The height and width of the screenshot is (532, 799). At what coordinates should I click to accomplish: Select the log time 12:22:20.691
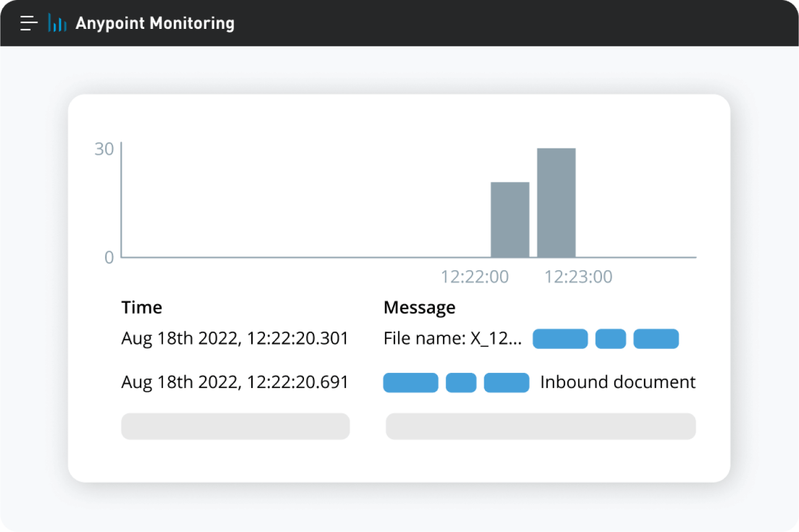pos(235,382)
